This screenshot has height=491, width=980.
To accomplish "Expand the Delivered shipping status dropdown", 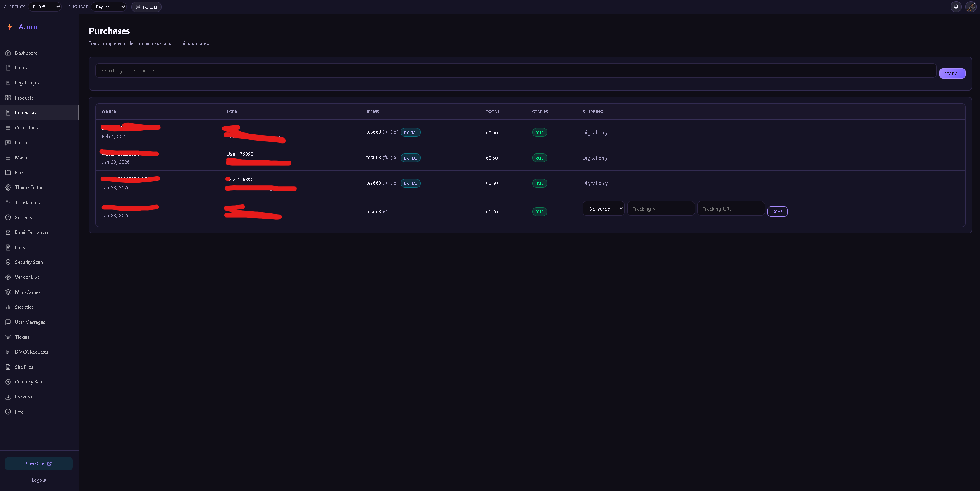I will coord(603,209).
